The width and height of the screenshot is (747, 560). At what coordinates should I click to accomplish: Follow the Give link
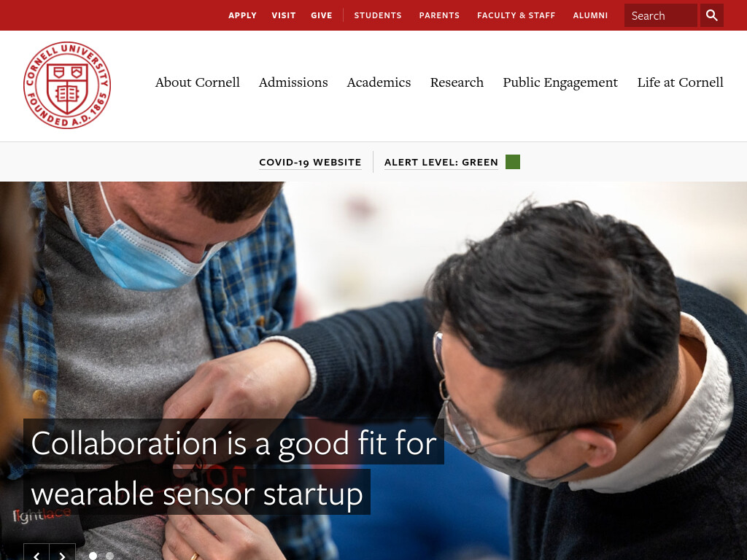pos(322,15)
